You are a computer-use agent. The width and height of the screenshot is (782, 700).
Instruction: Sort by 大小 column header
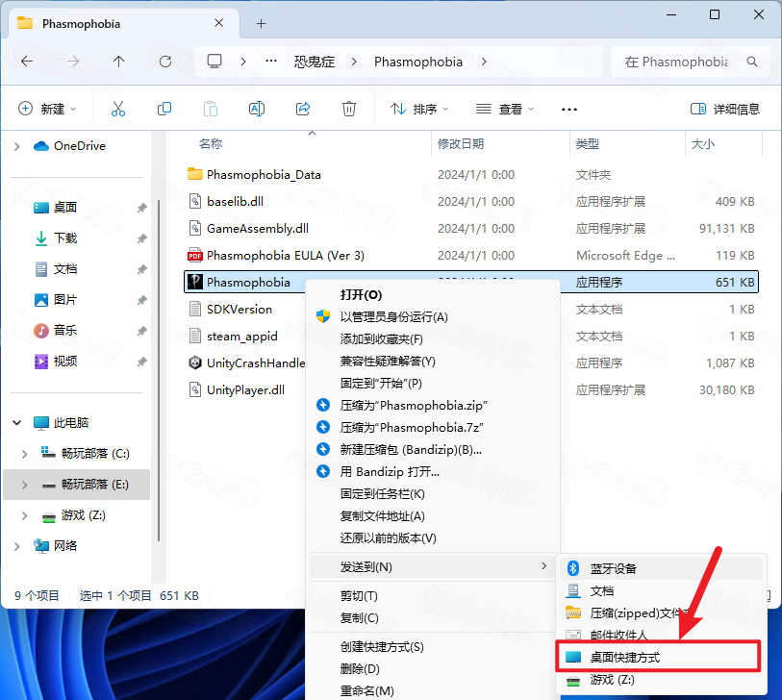point(703,144)
